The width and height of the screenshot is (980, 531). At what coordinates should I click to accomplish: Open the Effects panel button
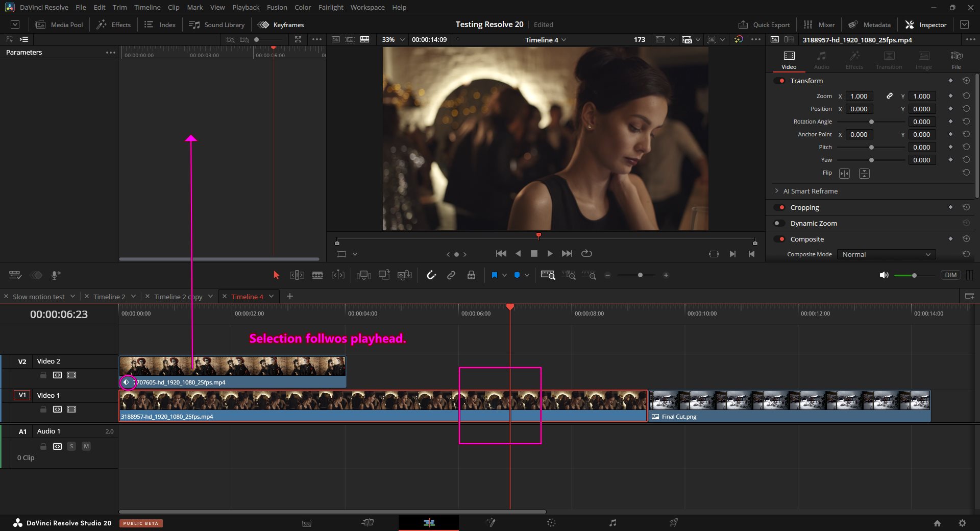(114, 25)
